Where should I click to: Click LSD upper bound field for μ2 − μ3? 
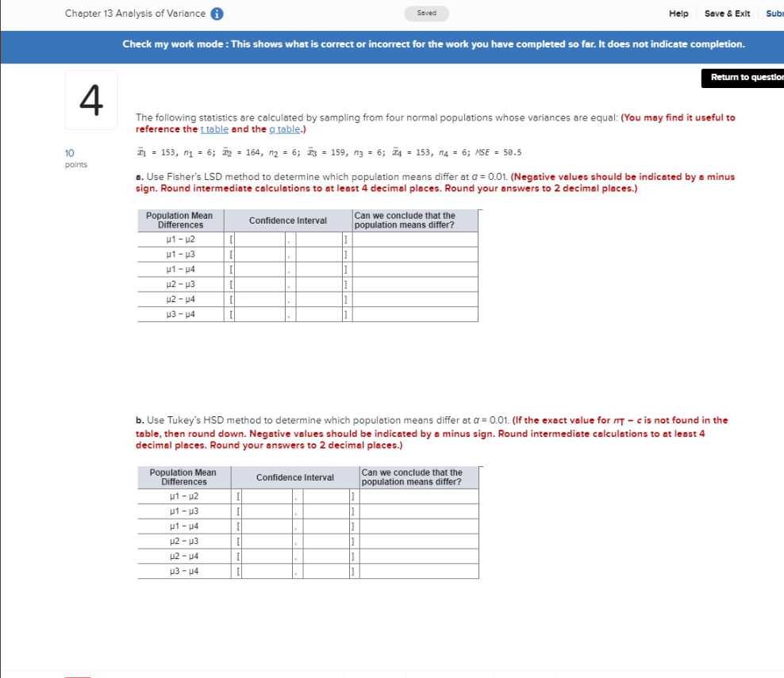pos(319,285)
